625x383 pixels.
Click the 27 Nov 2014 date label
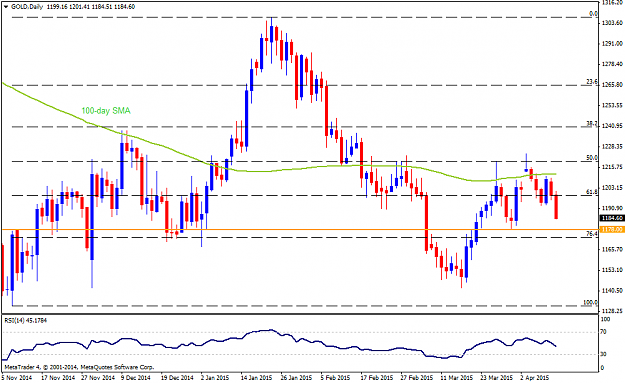click(98, 377)
